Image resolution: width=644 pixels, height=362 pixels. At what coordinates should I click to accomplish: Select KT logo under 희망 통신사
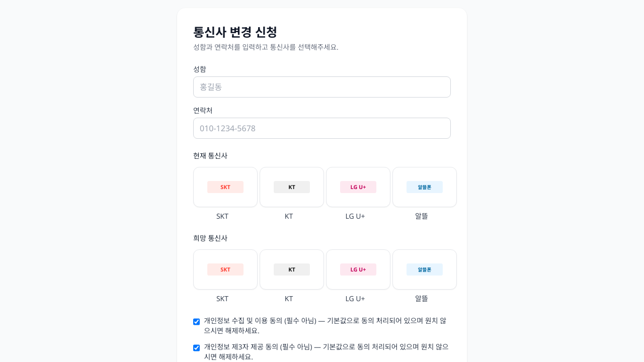click(292, 269)
